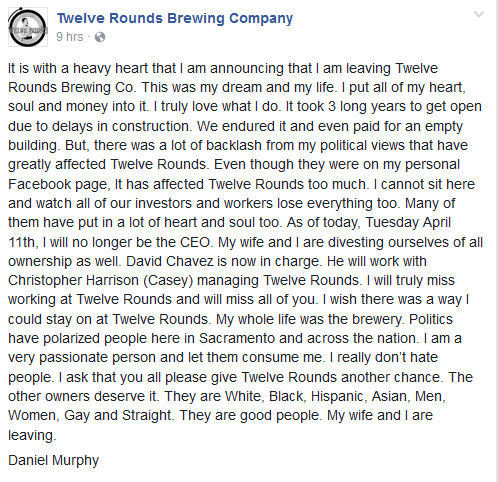498x482 pixels.
Task: Click the name Christopher Harrison in the text
Action: click(x=73, y=280)
